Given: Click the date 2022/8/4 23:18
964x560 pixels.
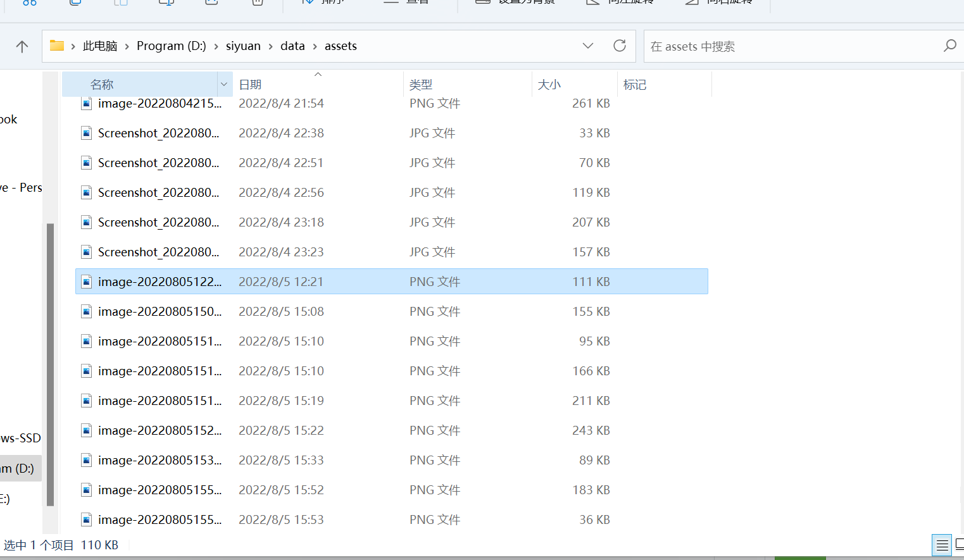Looking at the screenshot, I should click(281, 222).
